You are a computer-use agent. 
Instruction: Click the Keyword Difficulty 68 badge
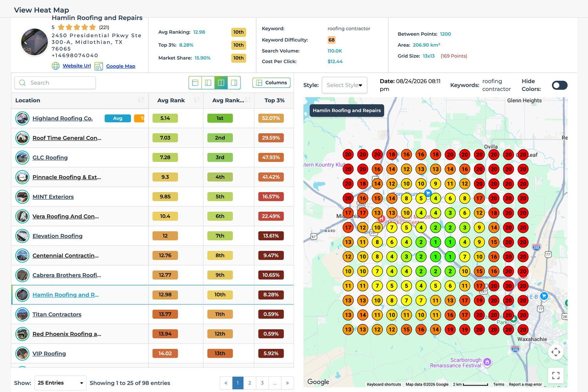(x=332, y=40)
